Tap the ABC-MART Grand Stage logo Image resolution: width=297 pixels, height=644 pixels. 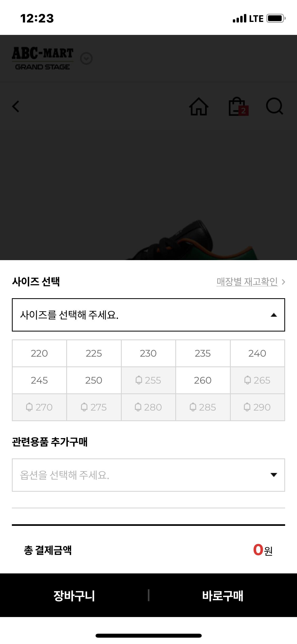(x=43, y=58)
